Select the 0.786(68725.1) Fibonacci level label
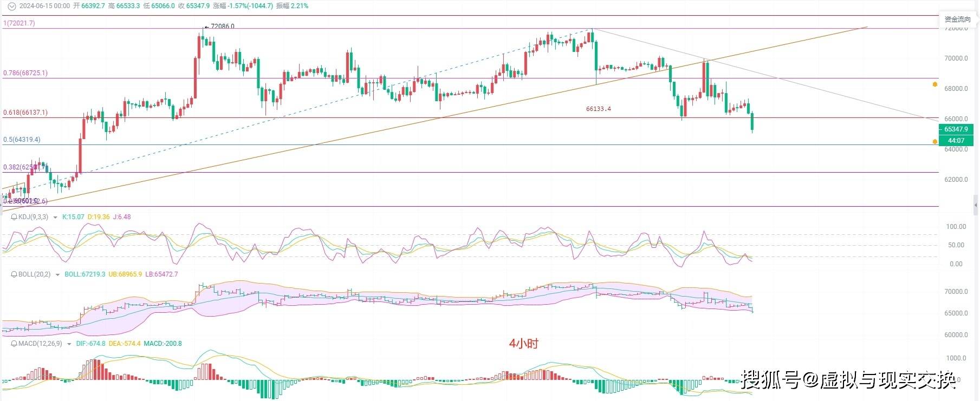Image resolution: width=980 pixels, height=401 pixels. coord(25,73)
